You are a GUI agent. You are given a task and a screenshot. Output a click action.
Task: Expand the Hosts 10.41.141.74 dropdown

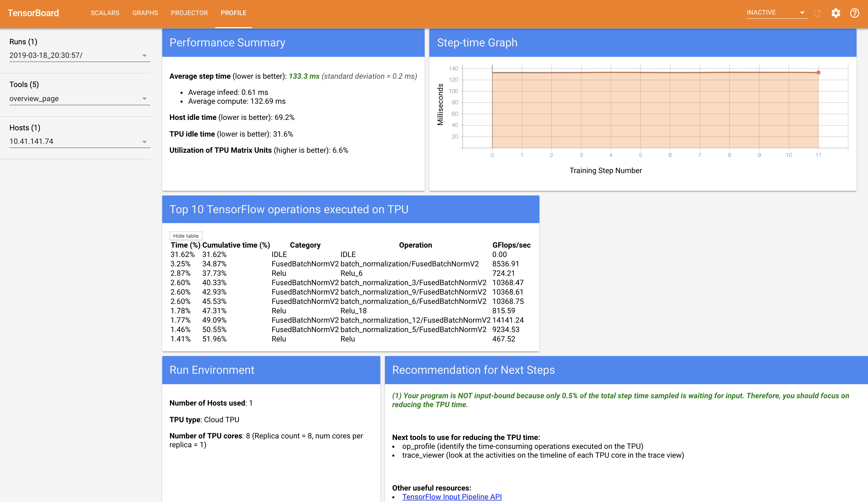[79, 142]
